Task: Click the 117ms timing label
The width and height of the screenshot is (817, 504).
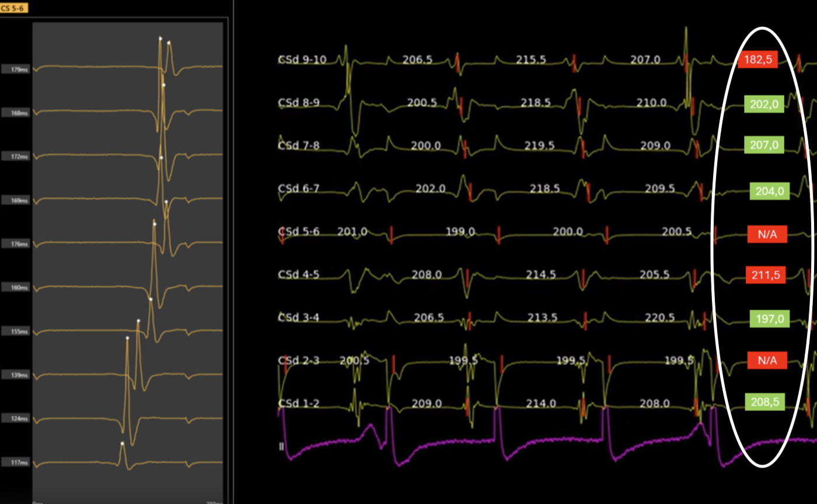Action: [16, 462]
